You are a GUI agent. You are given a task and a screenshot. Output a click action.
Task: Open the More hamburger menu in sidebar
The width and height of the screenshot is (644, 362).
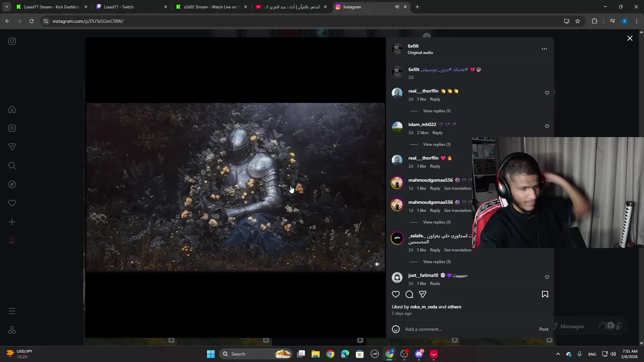[x=12, y=311]
